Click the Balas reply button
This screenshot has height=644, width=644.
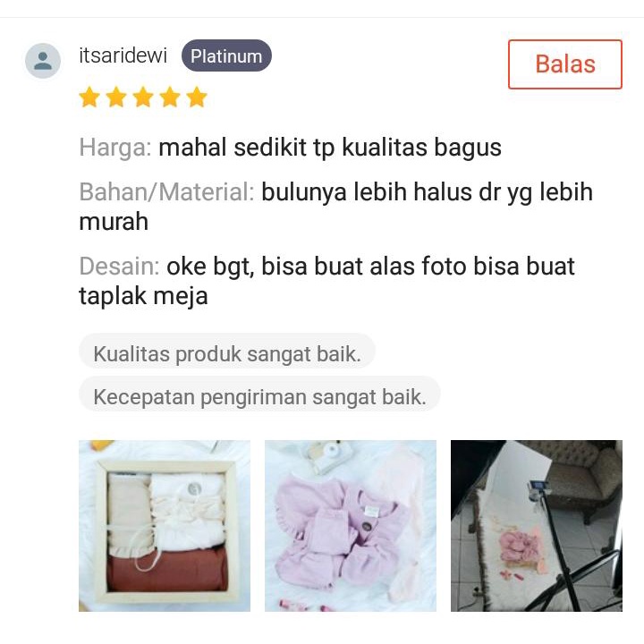pos(564,64)
